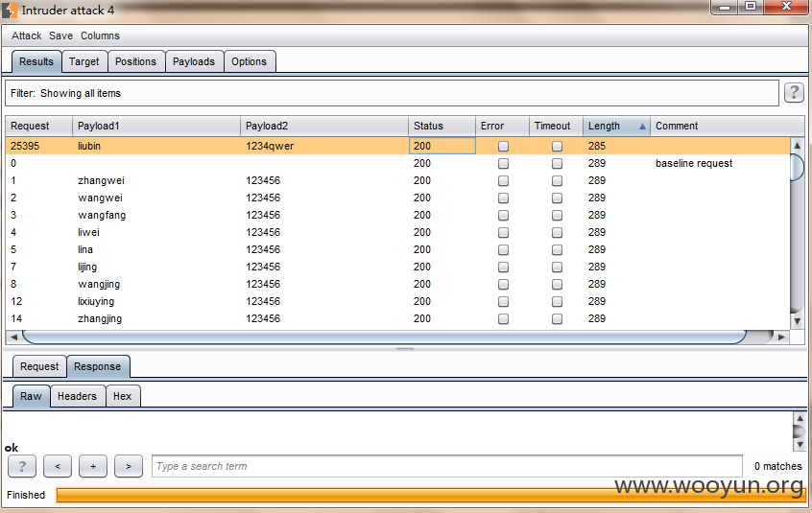Select the Raw view tab
This screenshot has width=812, height=513.
click(x=31, y=396)
